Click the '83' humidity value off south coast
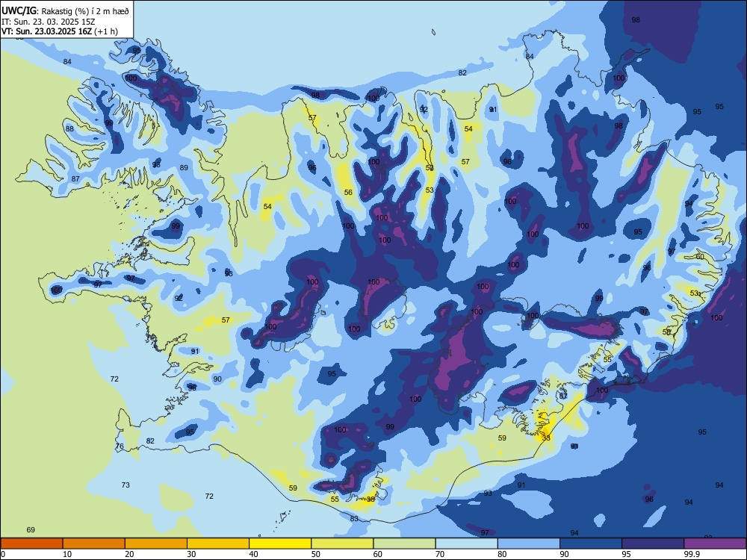Screen dimensions: 747x560 [354, 518]
